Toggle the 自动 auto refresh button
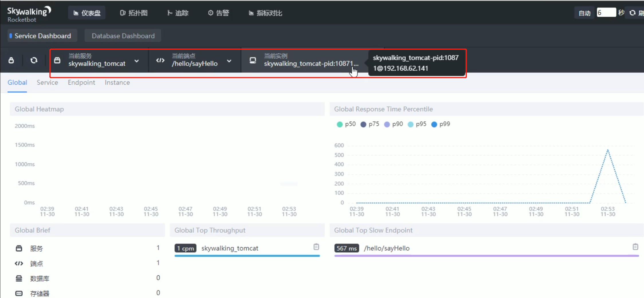The width and height of the screenshot is (644, 298). click(x=584, y=13)
